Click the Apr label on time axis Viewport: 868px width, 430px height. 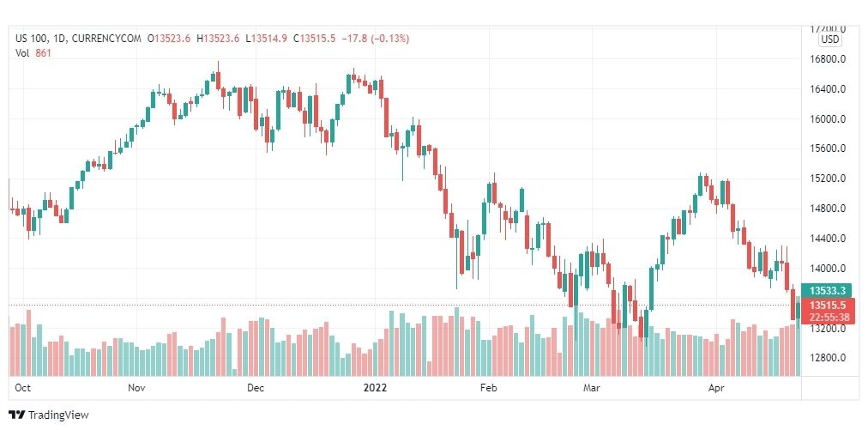[x=716, y=388]
